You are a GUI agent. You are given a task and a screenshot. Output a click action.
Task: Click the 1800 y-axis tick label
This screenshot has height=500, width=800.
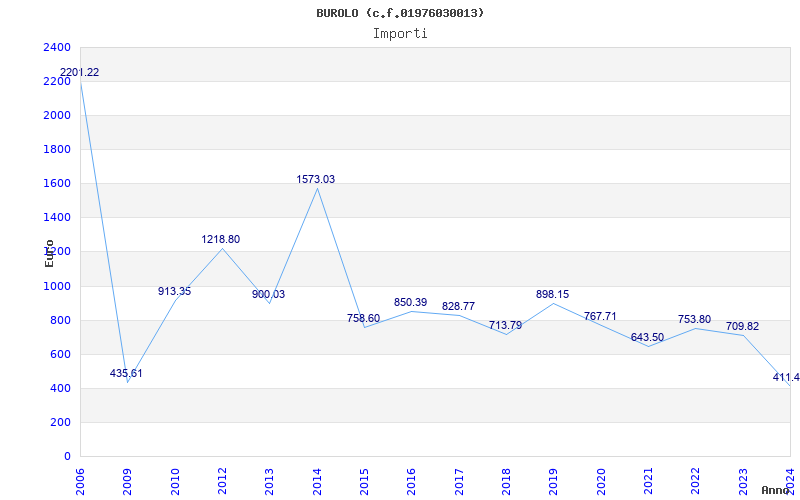57,149
